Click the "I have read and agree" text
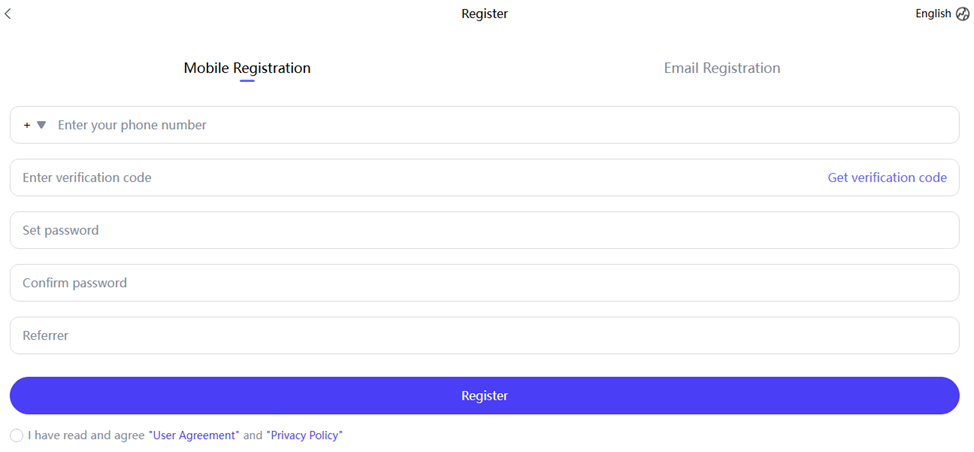The width and height of the screenshot is (974, 452). tap(86, 436)
